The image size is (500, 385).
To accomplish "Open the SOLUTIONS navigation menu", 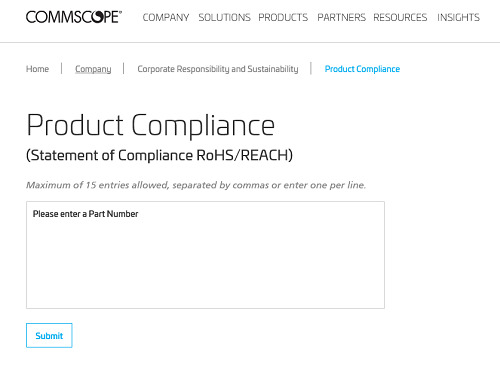I will (x=224, y=17).
